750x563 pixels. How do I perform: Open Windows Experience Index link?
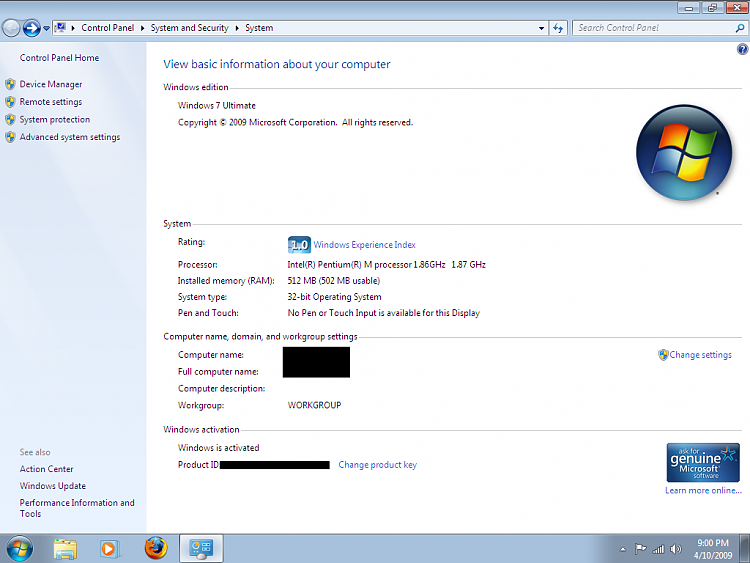coord(364,245)
